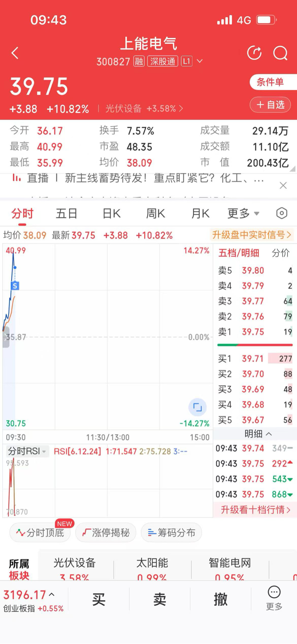
Task: Go back using the left arrow icon
Action: click(x=15, y=53)
